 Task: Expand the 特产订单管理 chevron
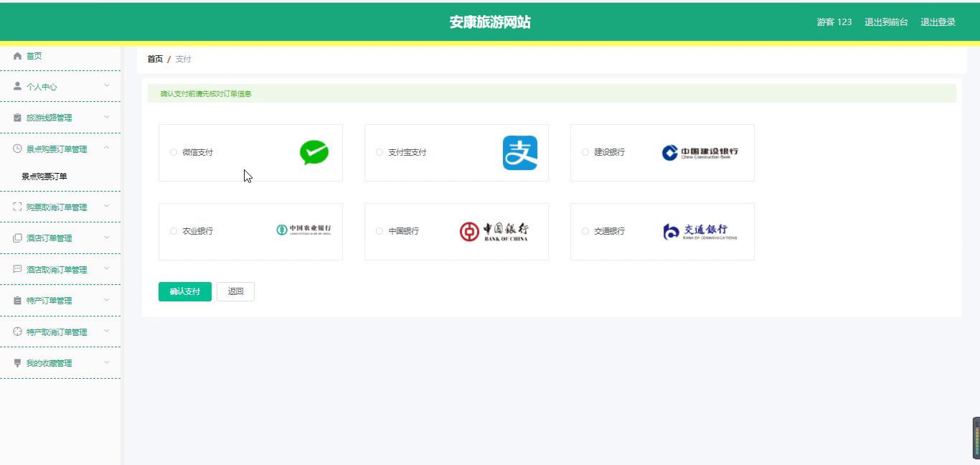pyautogui.click(x=107, y=300)
